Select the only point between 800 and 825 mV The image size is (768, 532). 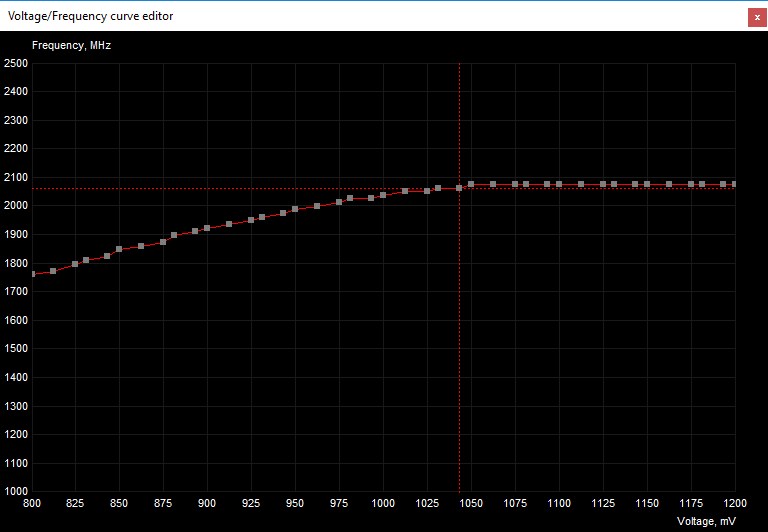pos(53,271)
